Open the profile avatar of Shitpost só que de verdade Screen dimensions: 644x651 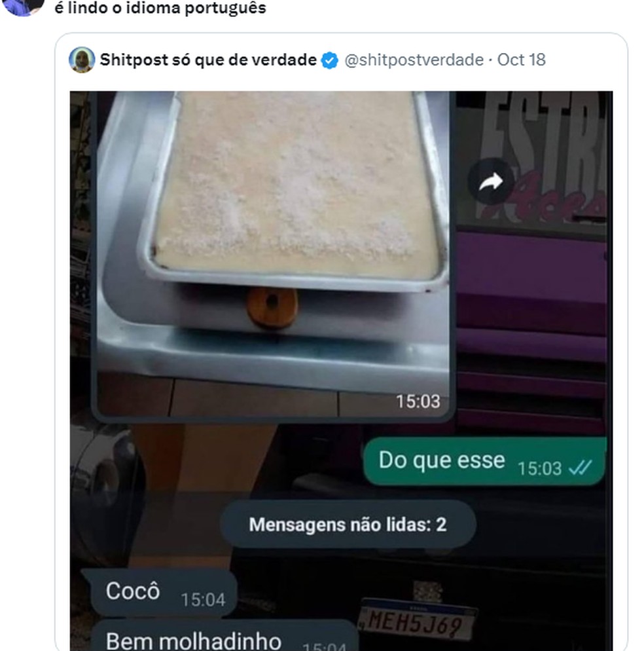80,60
